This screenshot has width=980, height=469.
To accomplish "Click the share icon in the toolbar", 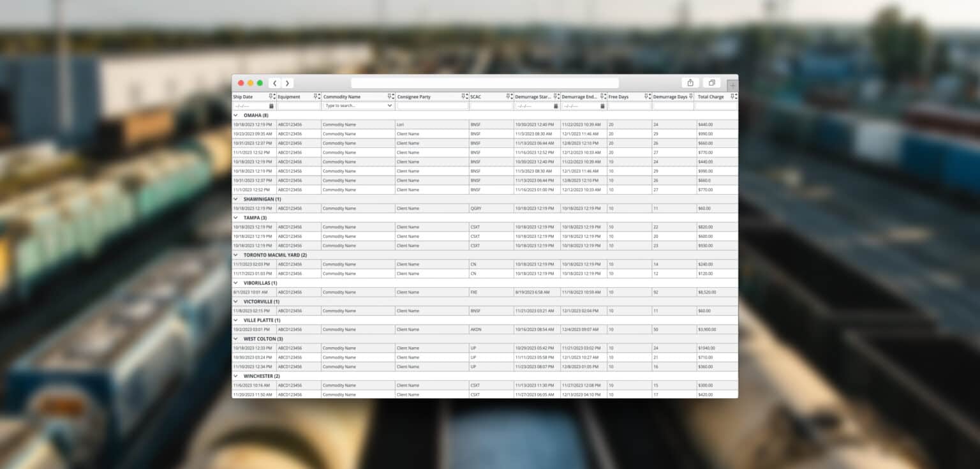I will 690,83.
